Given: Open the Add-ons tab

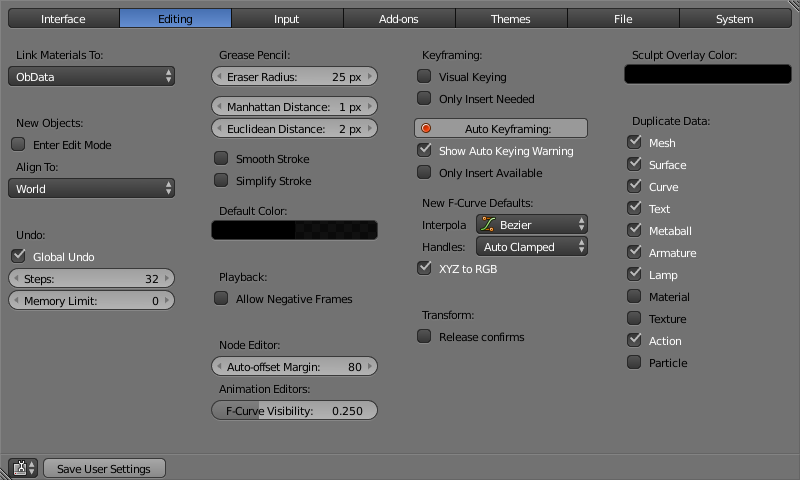Looking at the screenshot, I should click(399, 19).
